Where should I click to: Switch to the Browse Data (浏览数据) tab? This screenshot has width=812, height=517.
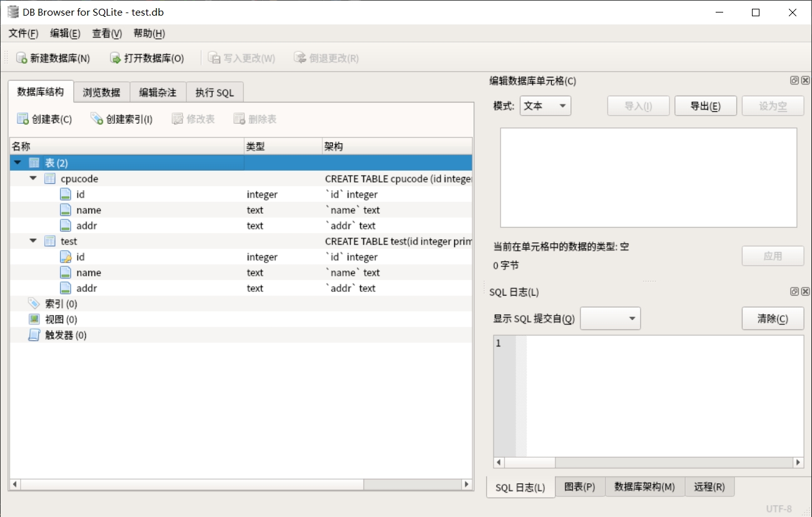pos(101,93)
